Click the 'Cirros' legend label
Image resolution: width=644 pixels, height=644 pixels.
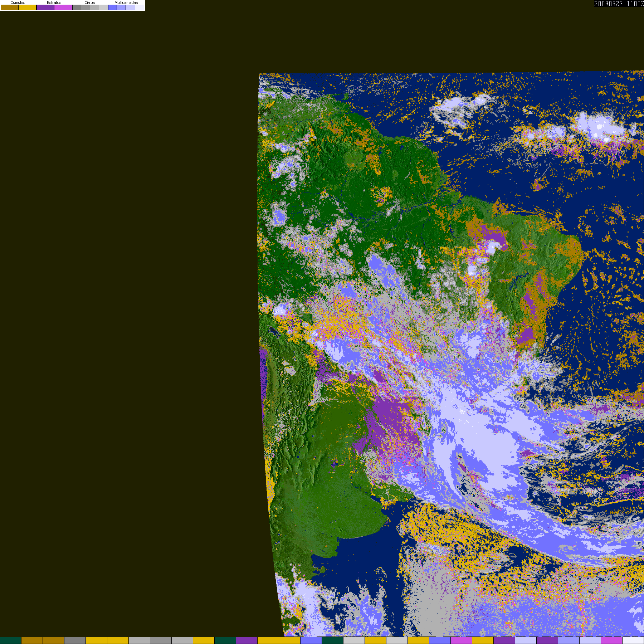point(90,3)
